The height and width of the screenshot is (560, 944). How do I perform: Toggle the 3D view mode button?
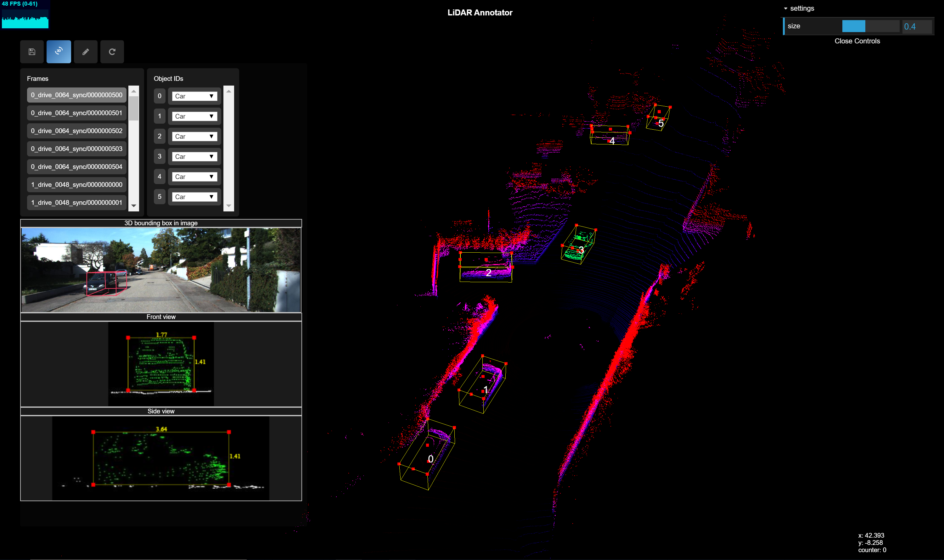(59, 52)
